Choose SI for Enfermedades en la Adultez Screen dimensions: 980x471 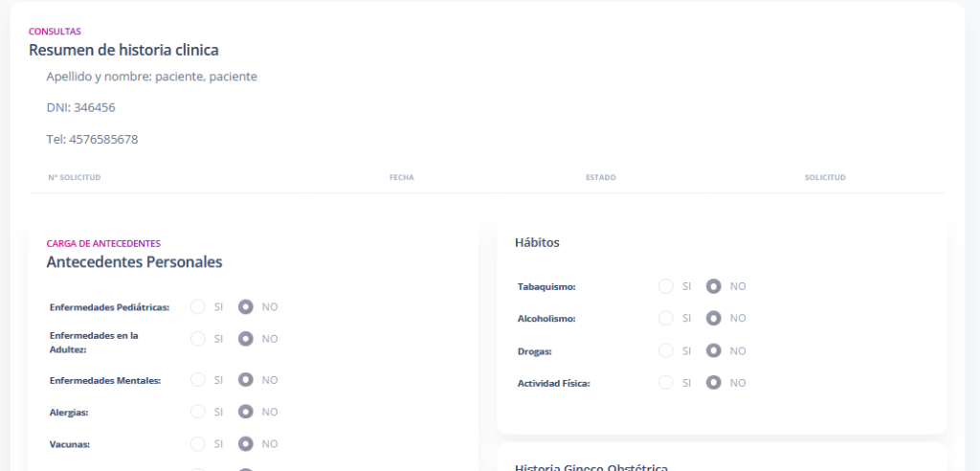coord(198,339)
